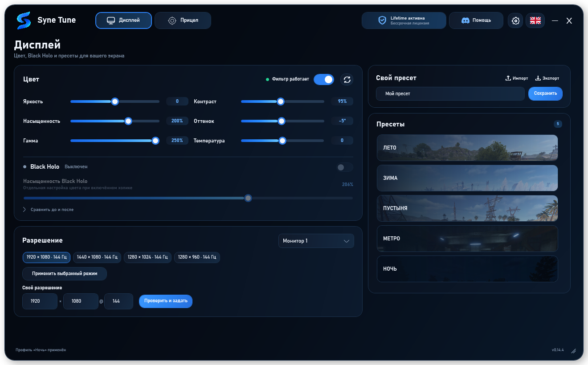Screen dimensions: 588x365
Task: Click the Discord icon in Помощь
Action: (465, 20)
